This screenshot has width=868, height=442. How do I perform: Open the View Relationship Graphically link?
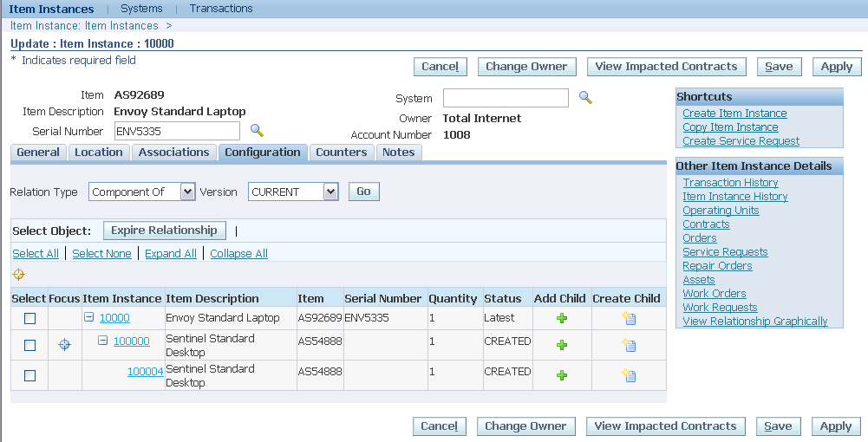point(755,321)
